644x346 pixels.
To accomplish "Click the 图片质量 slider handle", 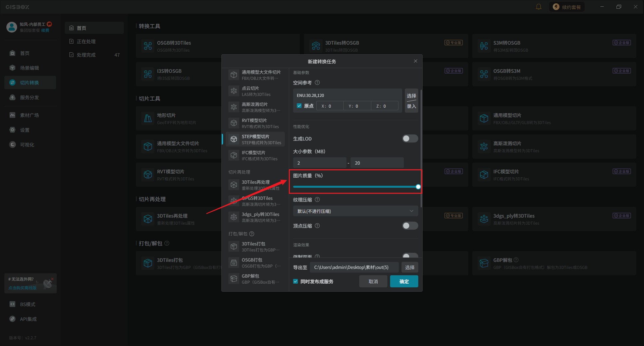I will tap(418, 187).
